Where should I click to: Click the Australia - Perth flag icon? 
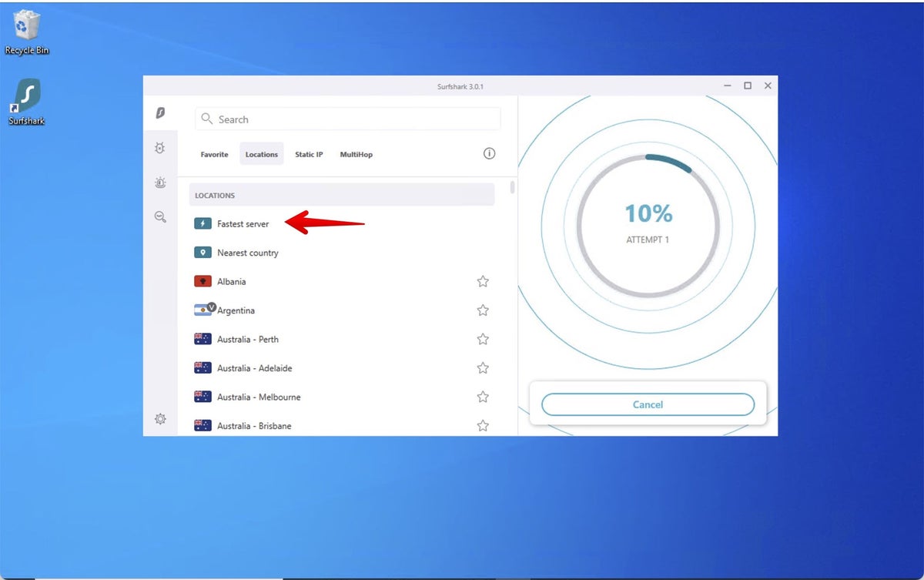pos(203,340)
